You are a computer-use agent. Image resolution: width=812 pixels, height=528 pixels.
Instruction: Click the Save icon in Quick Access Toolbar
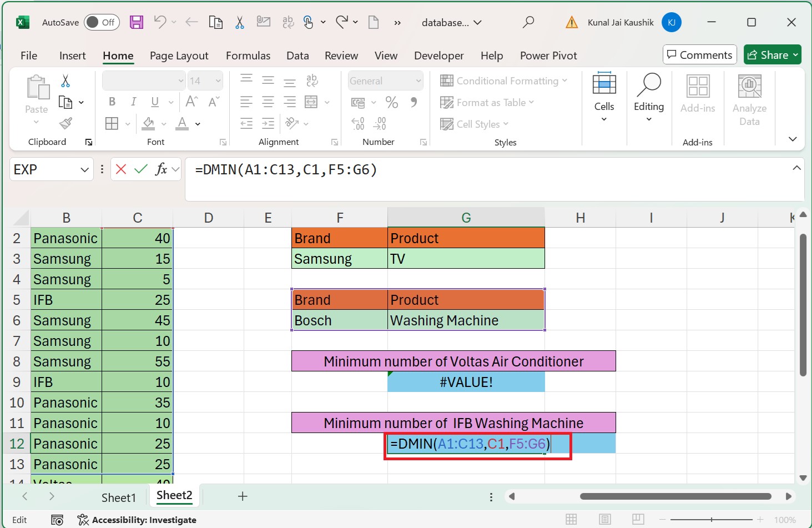[136, 22]
